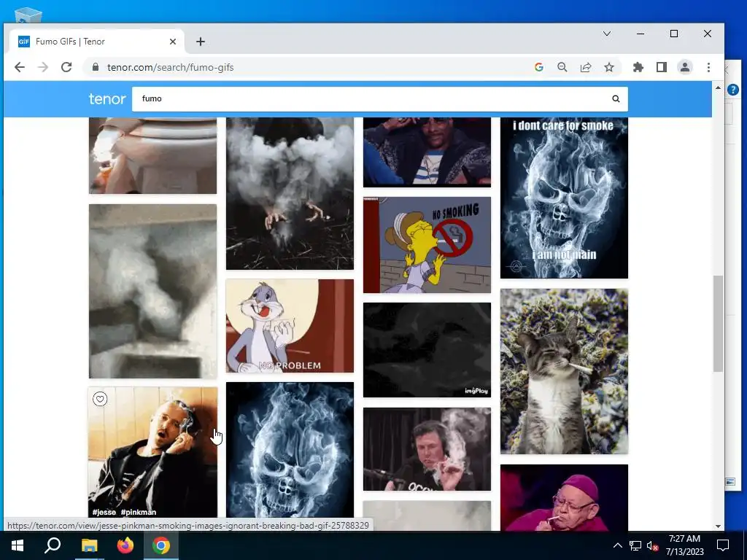Viewport: 747px width, 560px height.
Task: Click the address bar URL tenor.com/search/fumo-gifs
Action: click(x=170, y=67)
